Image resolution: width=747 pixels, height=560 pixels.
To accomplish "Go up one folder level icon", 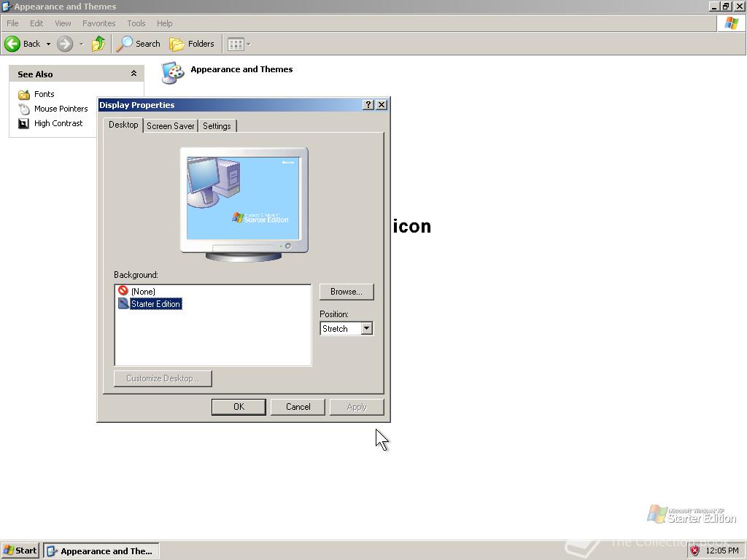I will 98,44.
